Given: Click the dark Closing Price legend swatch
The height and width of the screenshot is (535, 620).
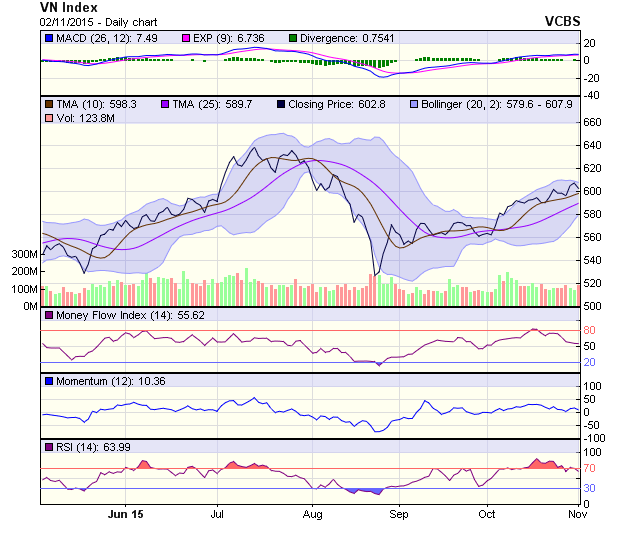Looking at the screenshot, I should pos(281,103).
